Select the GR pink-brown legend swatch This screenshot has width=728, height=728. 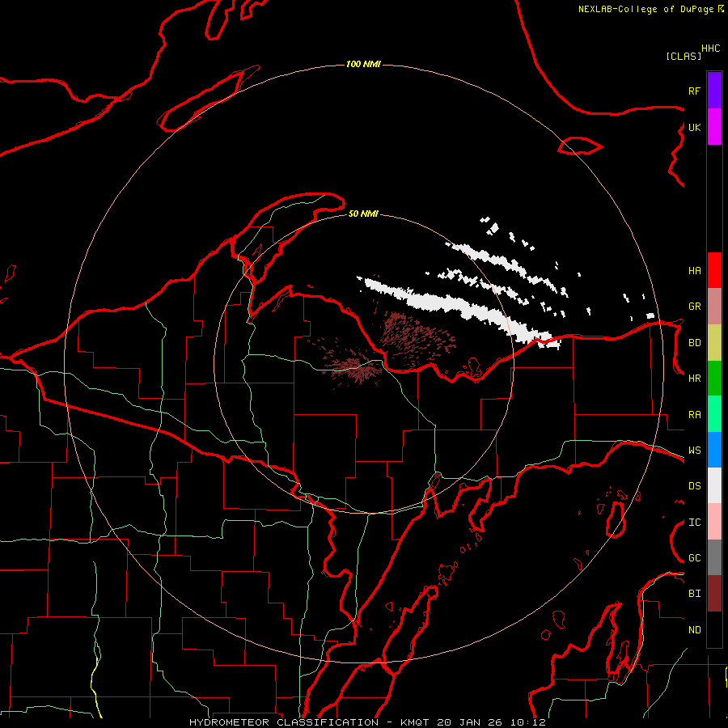click(x=714, y=307)
